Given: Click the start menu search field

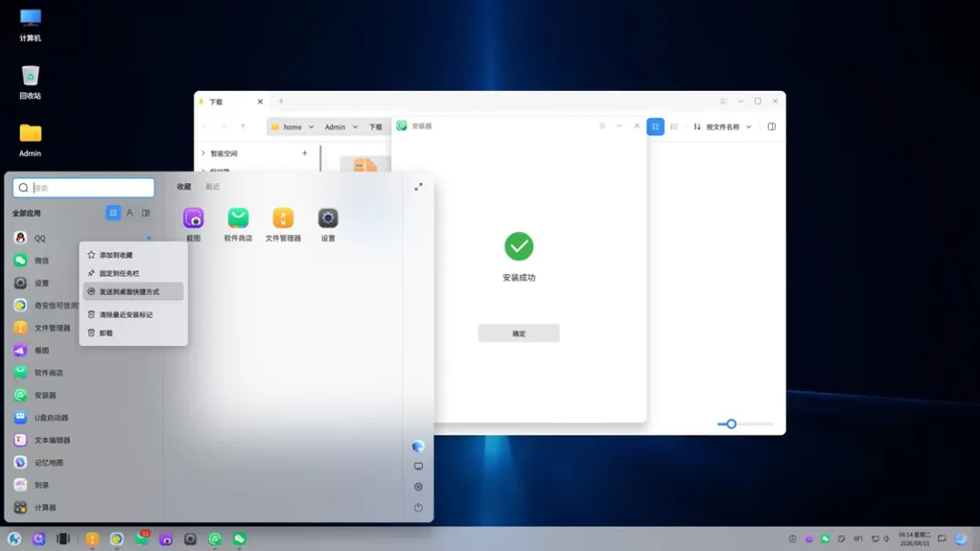Looking at the screenshot, I should click(x=83, y=188).
